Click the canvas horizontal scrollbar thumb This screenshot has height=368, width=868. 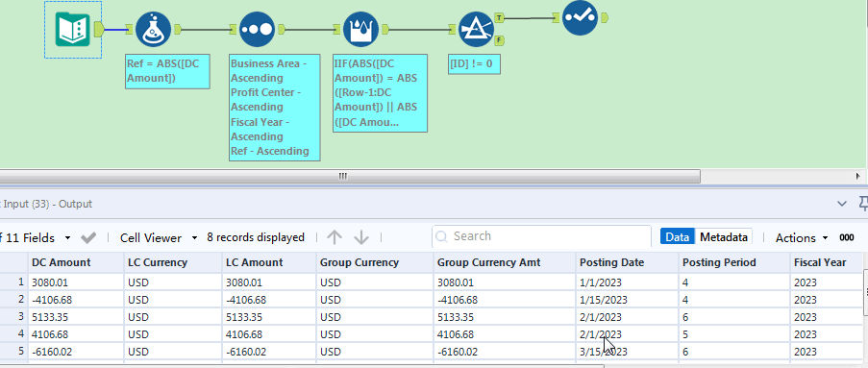[x=350, y=176]
